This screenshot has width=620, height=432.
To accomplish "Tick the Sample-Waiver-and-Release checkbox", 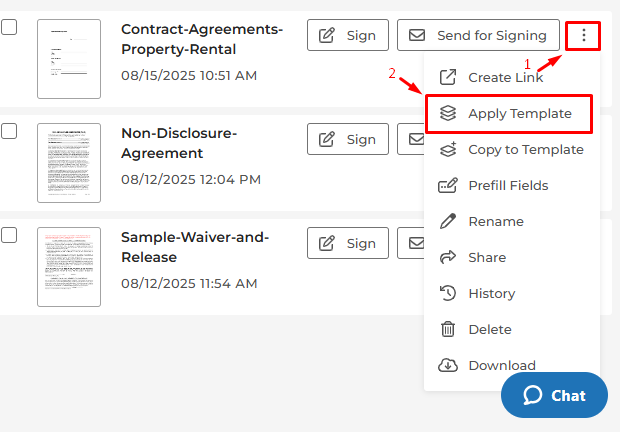I will pos(9,235).
